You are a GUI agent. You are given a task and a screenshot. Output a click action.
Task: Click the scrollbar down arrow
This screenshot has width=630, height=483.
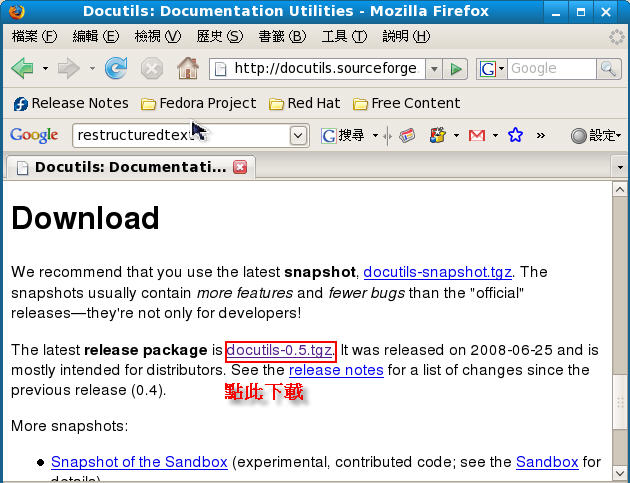(620, 473)
